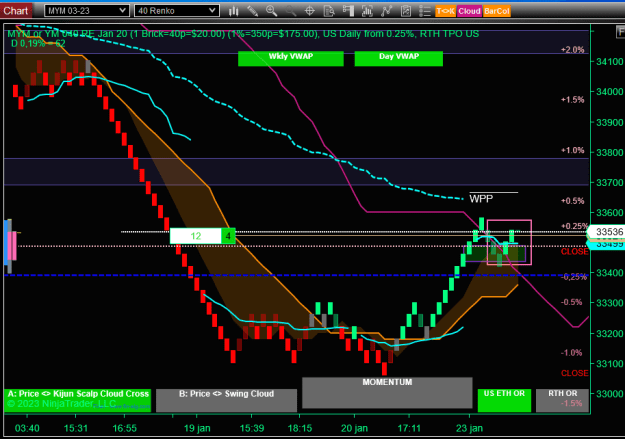The image size is (625, 439).
Task: Click the B: Price <> Swing Cloud button
Action: tap(226, 400)
